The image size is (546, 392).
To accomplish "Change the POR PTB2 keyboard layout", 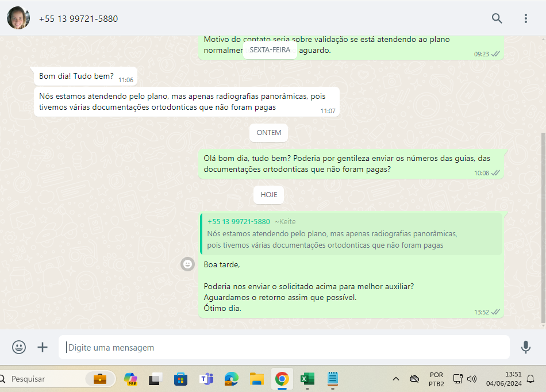I will (x=436, y=379).
